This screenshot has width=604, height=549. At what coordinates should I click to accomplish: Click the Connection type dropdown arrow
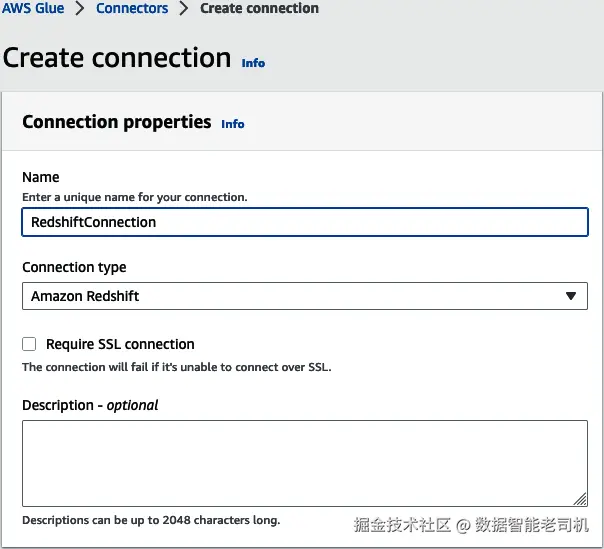[571, 296]
